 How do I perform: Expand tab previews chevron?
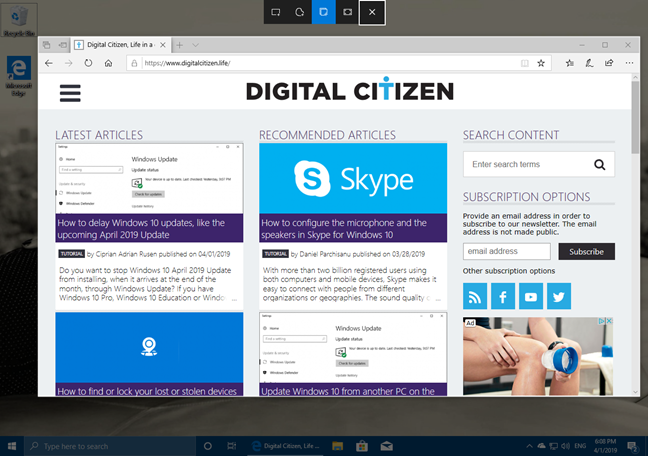pos(195,45)
